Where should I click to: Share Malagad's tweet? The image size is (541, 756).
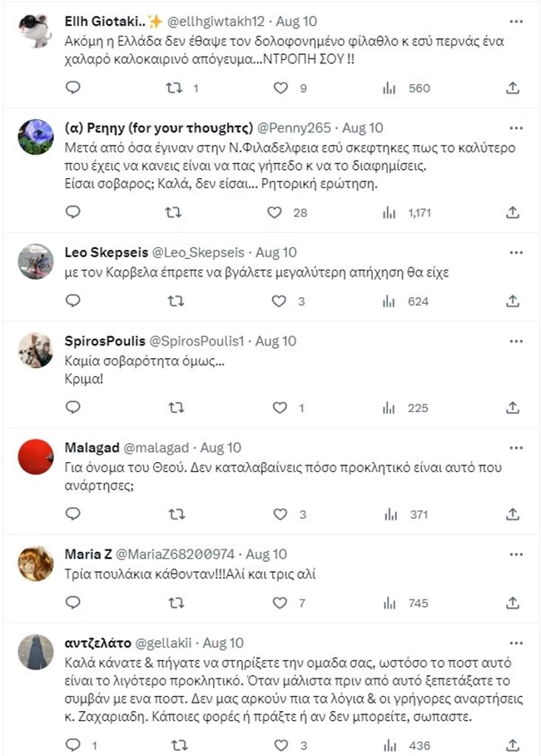(x=514, y=515)
